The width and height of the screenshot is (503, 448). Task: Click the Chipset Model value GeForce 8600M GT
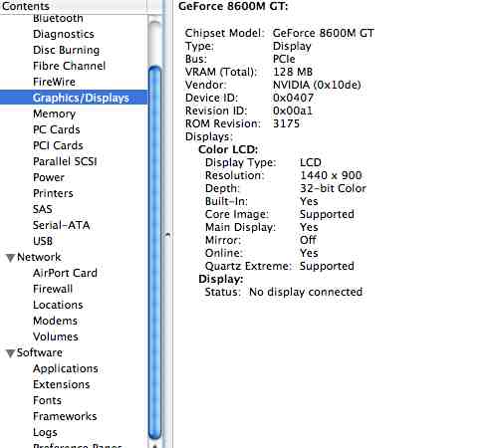pos(324,33)
